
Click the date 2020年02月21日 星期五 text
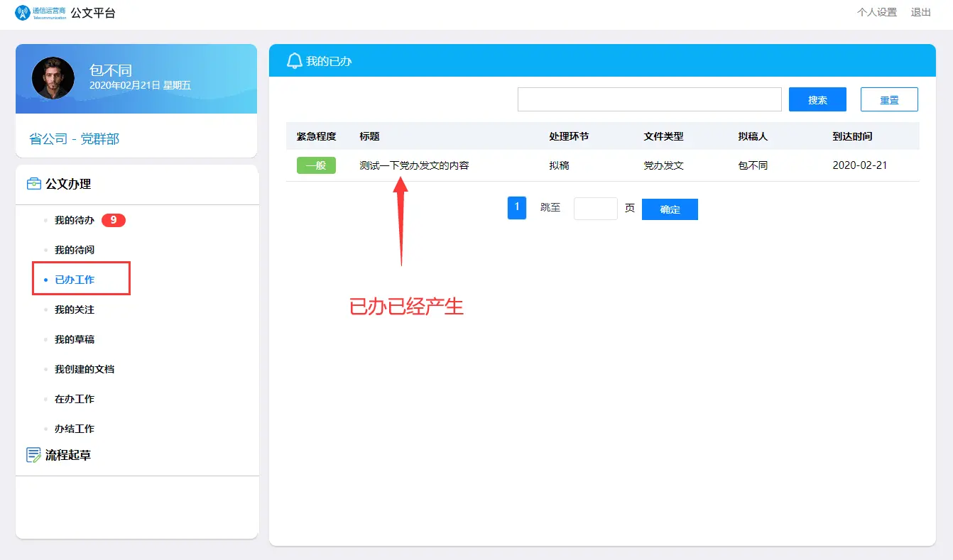click(x=140, y=85)
